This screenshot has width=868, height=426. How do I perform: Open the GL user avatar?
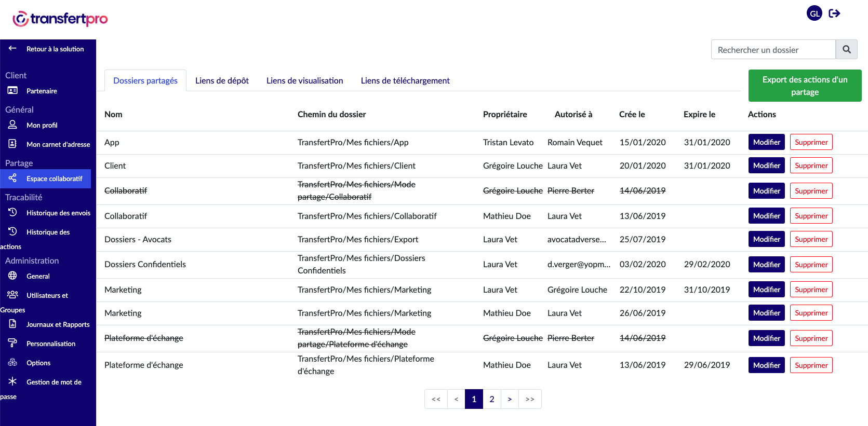pos(814,13)
